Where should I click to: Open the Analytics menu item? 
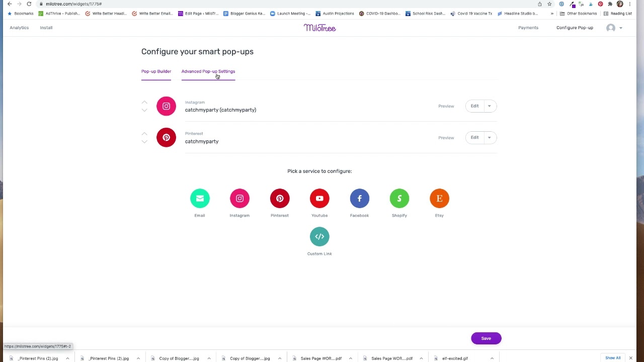pos(19,28)
